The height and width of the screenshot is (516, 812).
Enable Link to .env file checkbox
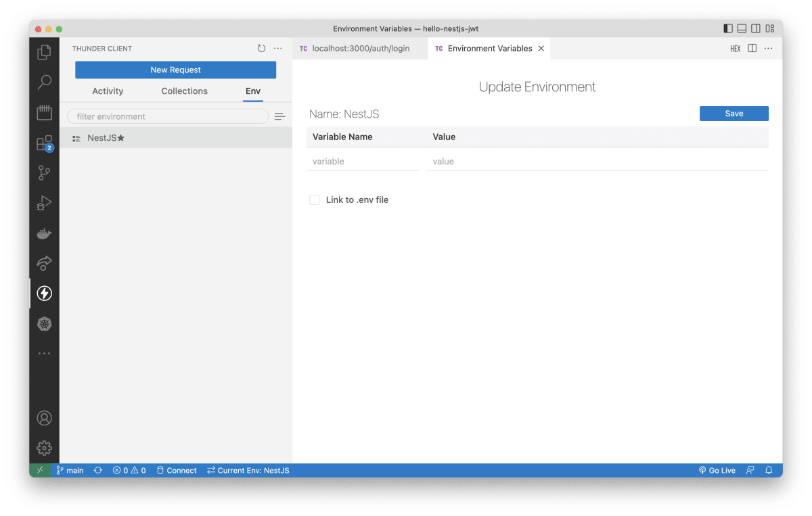(315, 200)
